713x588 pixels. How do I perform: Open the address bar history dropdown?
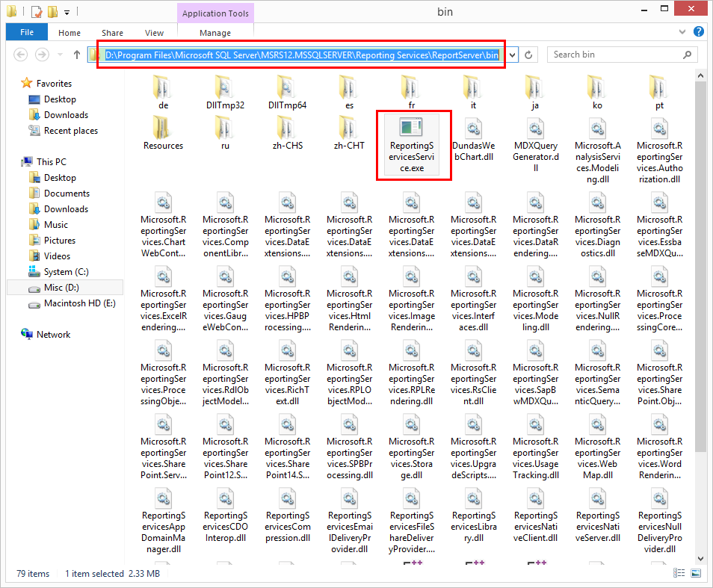(513, 55)
